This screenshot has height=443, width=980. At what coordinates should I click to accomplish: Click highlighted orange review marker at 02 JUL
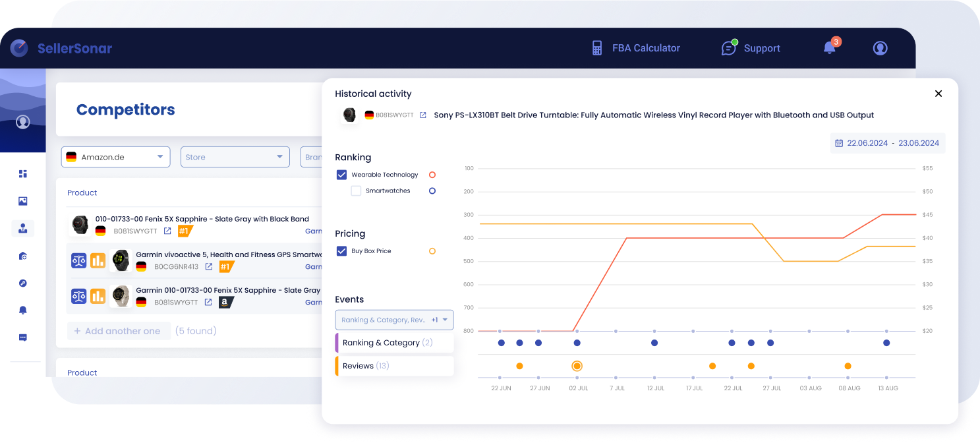[577, 366]
